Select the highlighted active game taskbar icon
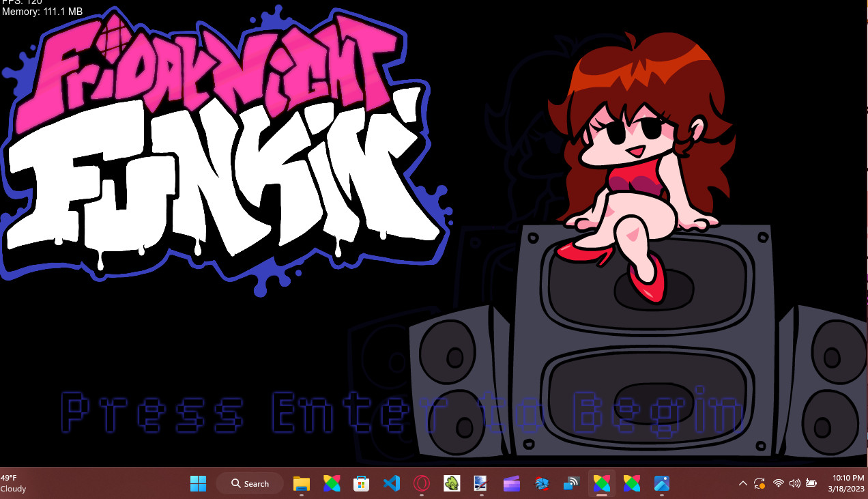 point(602,483)
